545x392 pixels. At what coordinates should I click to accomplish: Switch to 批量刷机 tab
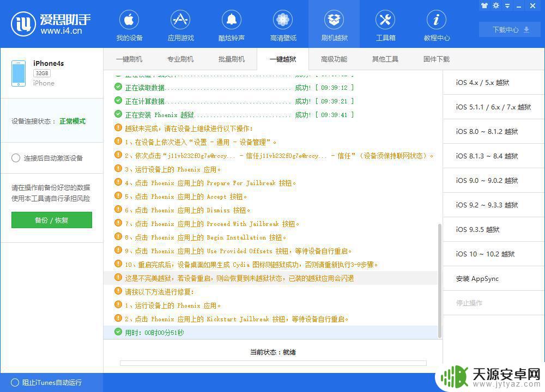coord(232,59)
